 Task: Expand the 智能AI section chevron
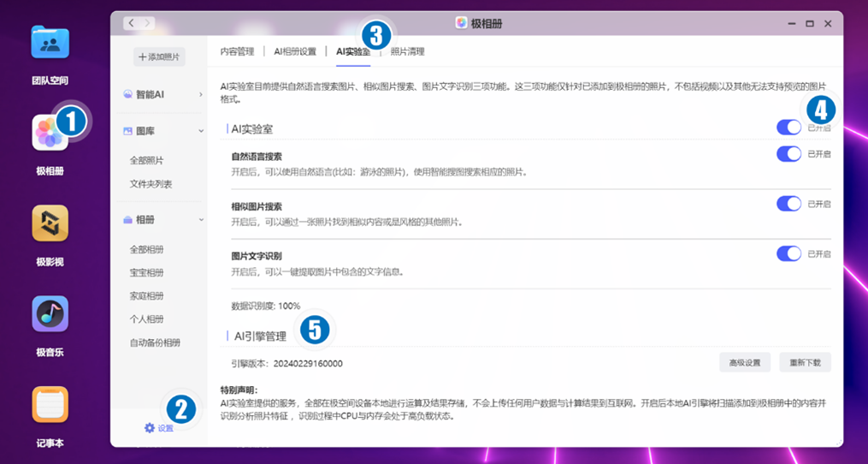pos(200,95)
